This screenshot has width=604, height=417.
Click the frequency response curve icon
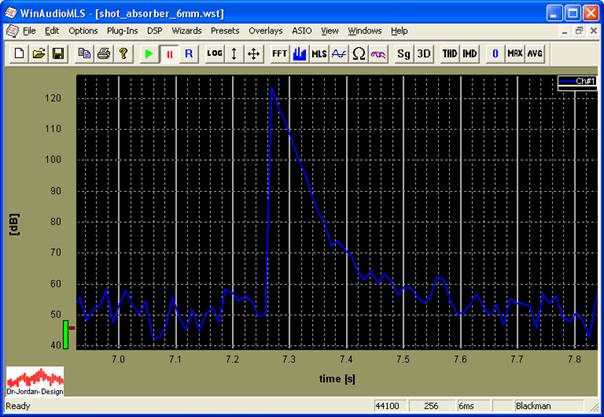point(339,54)
